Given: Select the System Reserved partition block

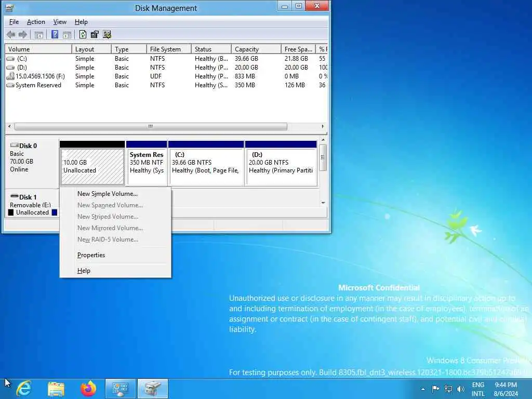Looking at the screenshot, I should pyautogui.click(x=147, y=163).
